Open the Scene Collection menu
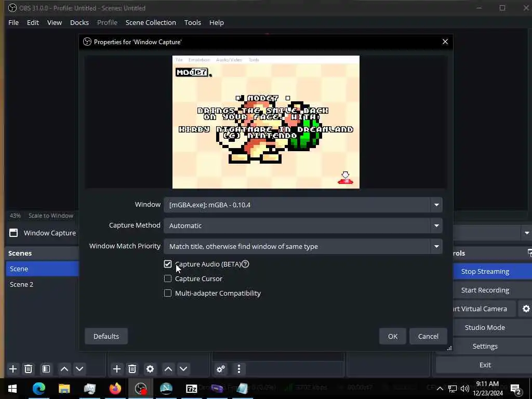Viewport: 532px width, 399px height. click(x=151, y=22)
